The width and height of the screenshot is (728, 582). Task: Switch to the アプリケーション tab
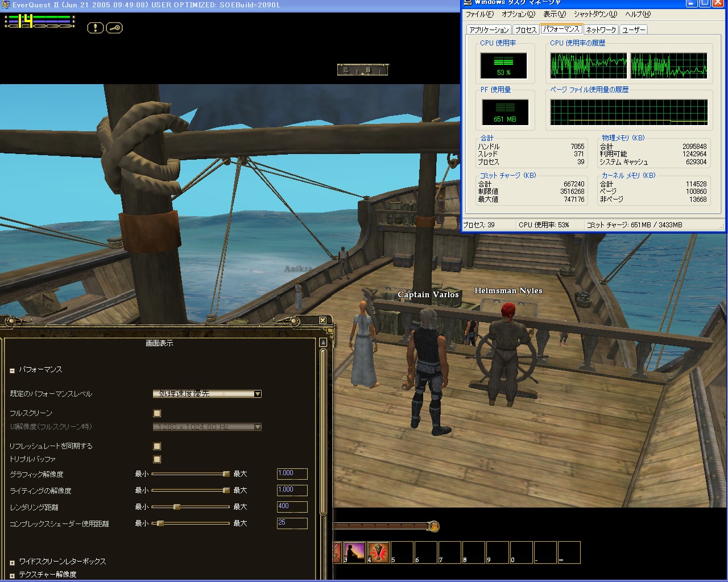point(489,30)
